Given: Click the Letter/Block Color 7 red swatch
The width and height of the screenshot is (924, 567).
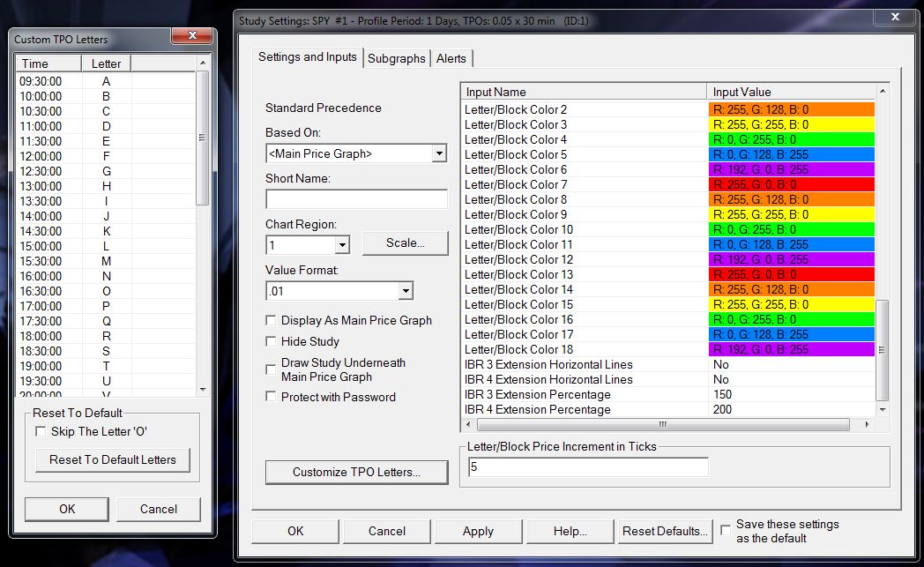Looking at the screenshot, I should point(791,184).
